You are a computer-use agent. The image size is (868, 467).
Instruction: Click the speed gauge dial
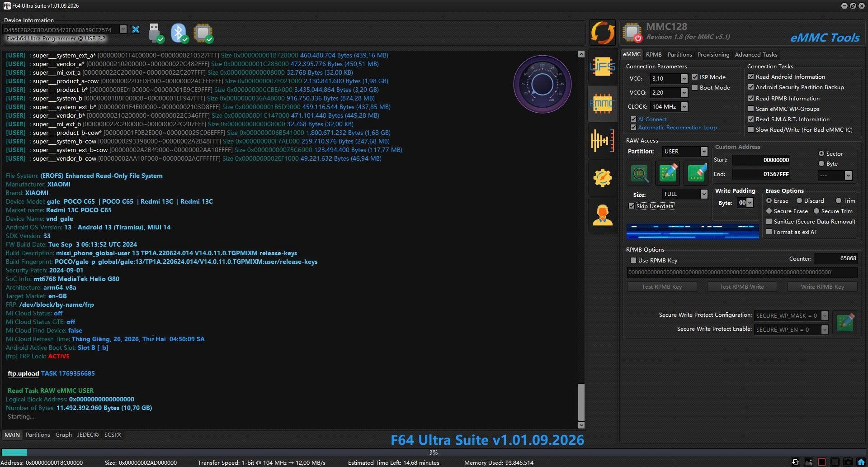pos(542,84)
